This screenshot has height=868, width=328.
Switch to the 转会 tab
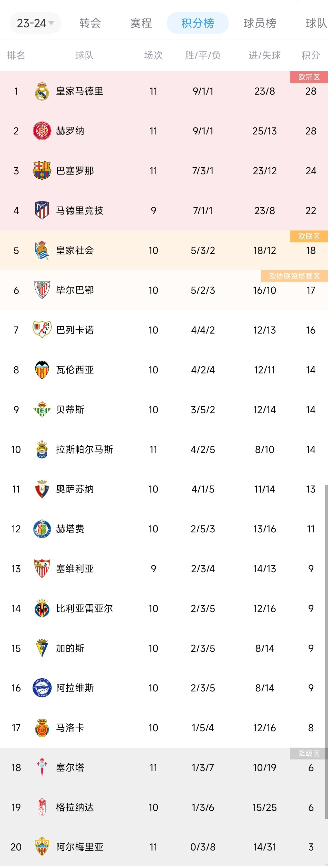(90, 23)
